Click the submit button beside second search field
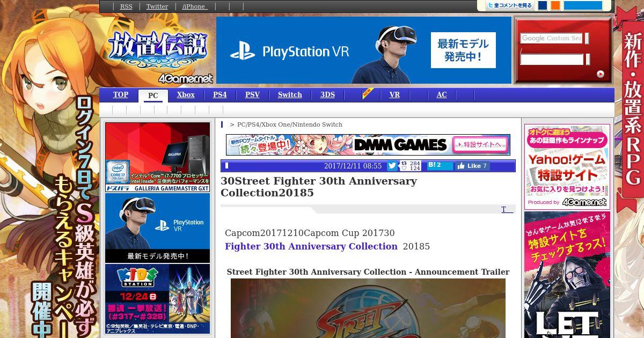Viewport: 644px width, 338px height. 588,59
